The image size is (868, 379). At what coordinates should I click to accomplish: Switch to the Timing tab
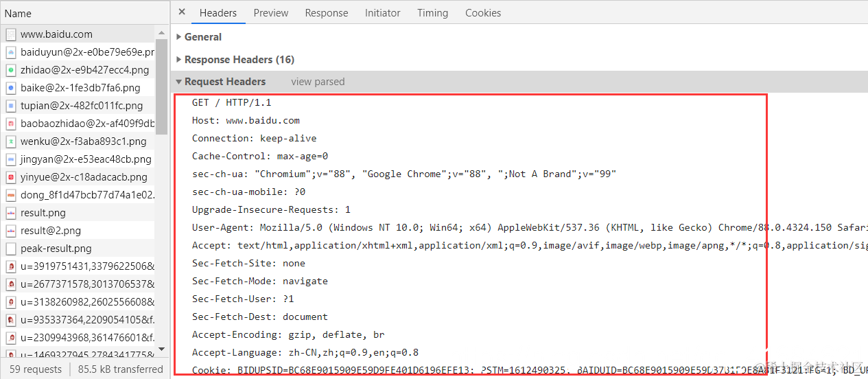432,12
